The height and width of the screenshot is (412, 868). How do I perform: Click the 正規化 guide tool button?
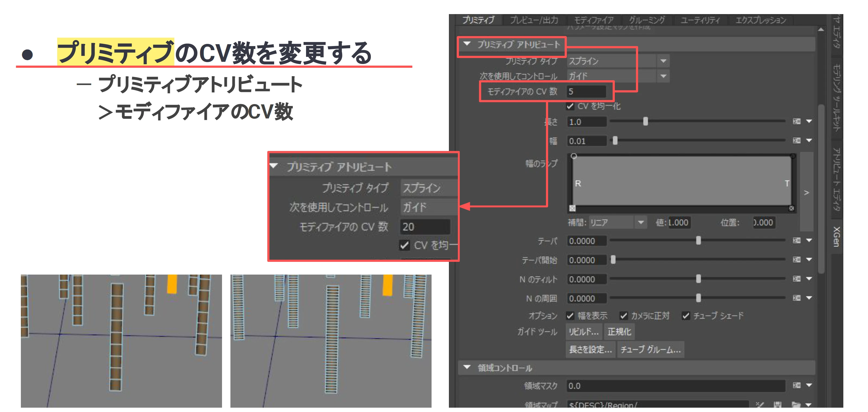(619, 332)
